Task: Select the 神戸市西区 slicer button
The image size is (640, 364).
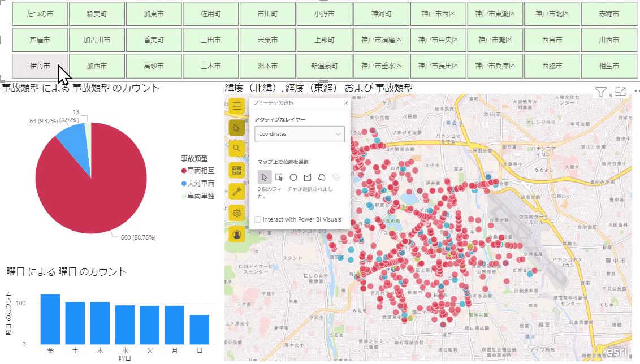Action: point(438,14)
